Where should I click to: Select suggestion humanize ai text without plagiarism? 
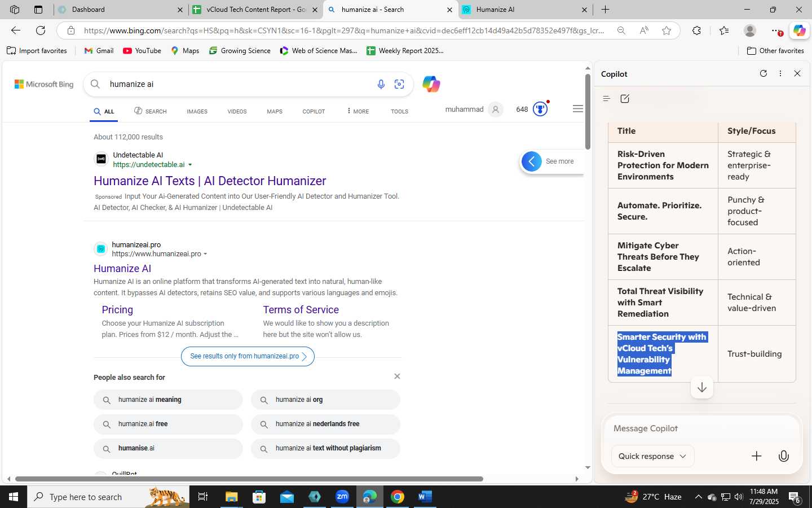pyautogui.click(x=325, y=448)
